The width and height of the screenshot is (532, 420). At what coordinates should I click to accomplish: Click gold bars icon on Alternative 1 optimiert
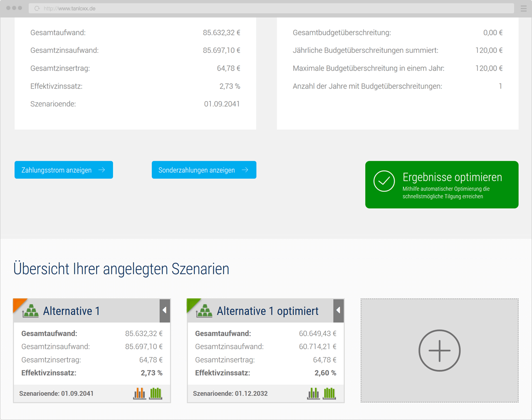tap(205, 311)
